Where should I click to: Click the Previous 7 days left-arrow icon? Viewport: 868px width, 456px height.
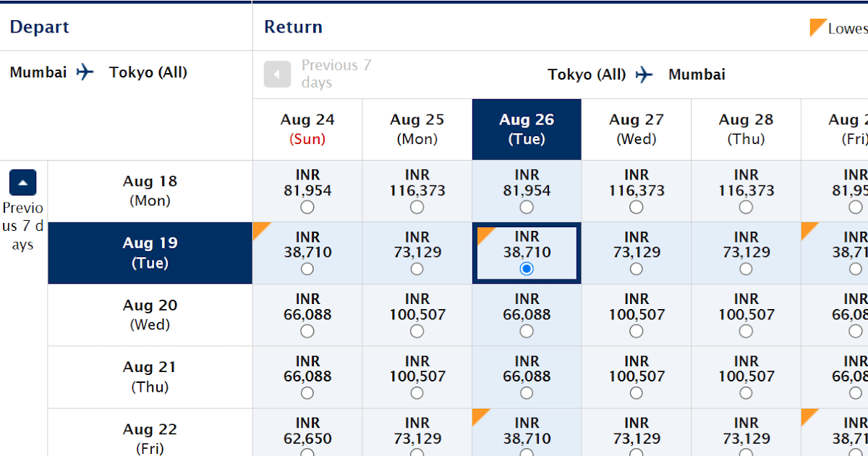coord(277,74)
